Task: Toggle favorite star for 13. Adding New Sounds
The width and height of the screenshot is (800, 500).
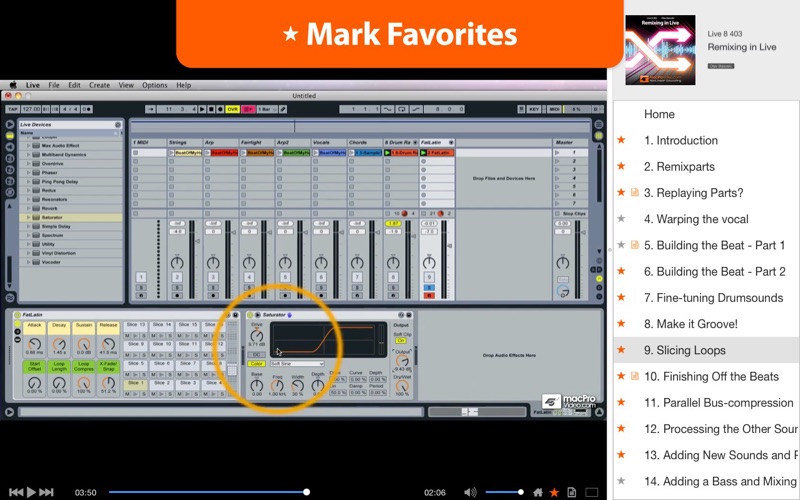Action: coord(621,455)
